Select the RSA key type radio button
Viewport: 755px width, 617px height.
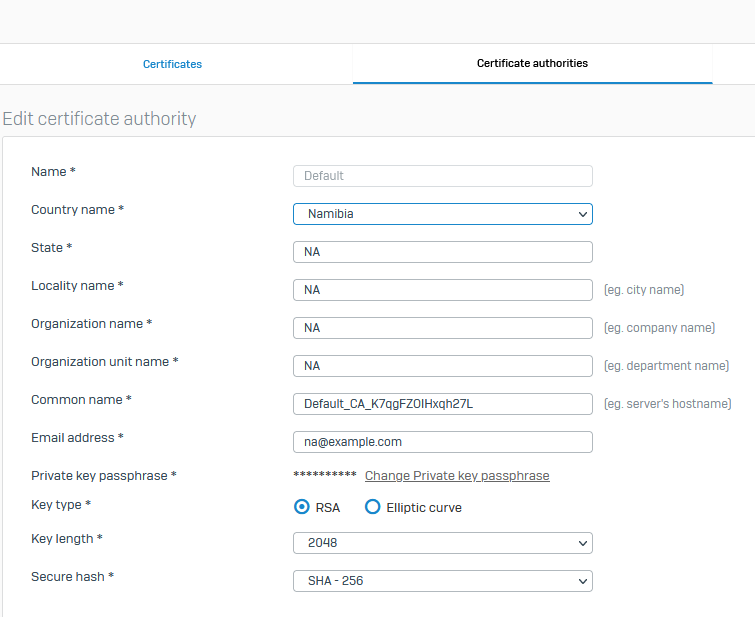(x=302, y=507)
